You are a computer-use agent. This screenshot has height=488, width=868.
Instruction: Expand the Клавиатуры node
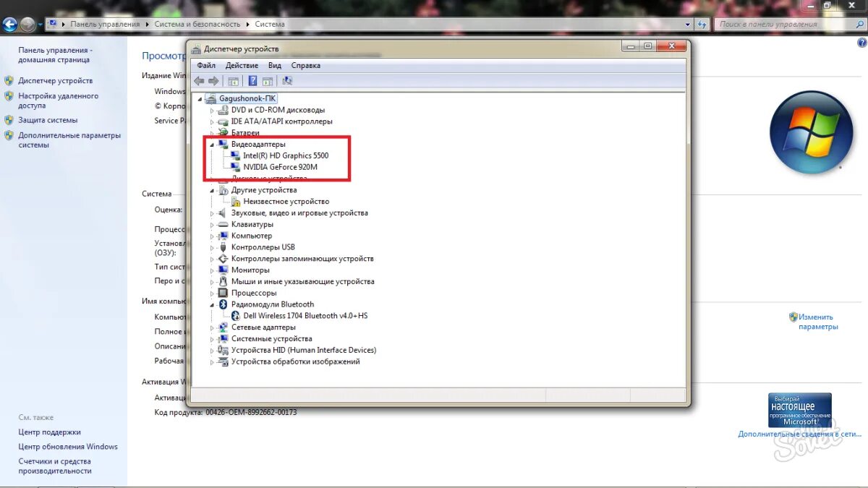pos(213,225)
